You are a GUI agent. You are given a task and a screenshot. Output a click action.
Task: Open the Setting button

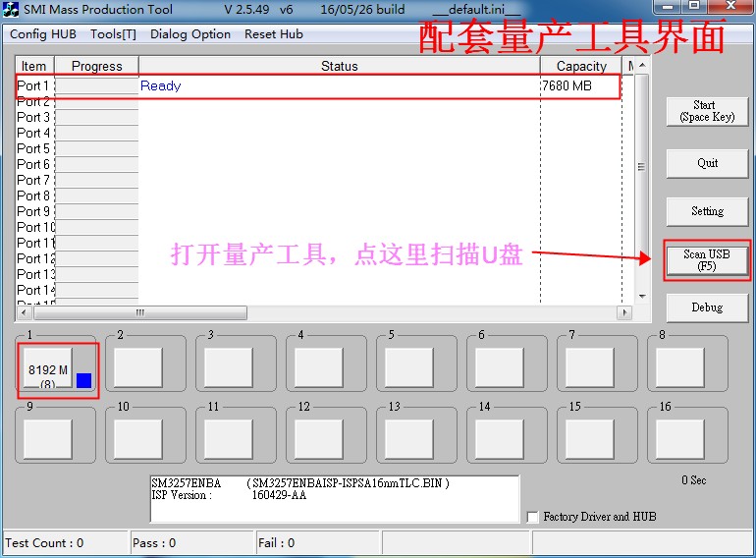[x=707, y=211]
